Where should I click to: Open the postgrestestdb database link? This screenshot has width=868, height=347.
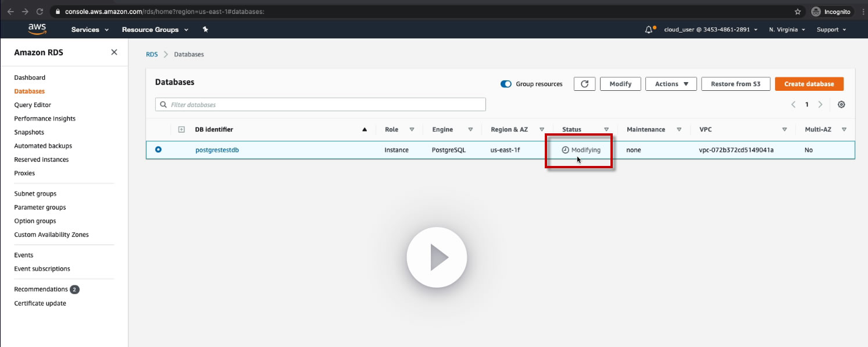point(217,150)
